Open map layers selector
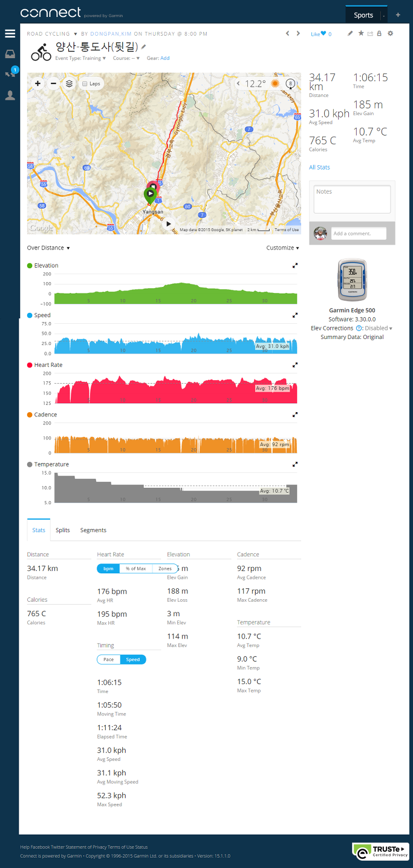Image resolution: width=413 pixels, height=868 pixels. pyautogui.click(x=69, y=84)
